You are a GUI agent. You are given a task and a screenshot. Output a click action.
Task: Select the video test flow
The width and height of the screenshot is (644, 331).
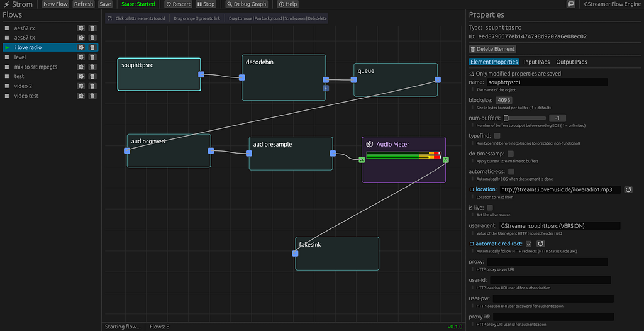(26, 96)
